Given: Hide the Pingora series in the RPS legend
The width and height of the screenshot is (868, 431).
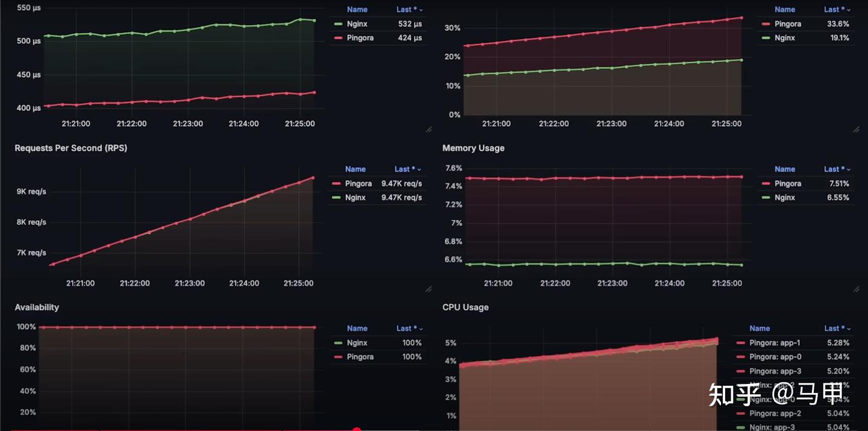Looking at the screenshot, I should coord(359,183).
